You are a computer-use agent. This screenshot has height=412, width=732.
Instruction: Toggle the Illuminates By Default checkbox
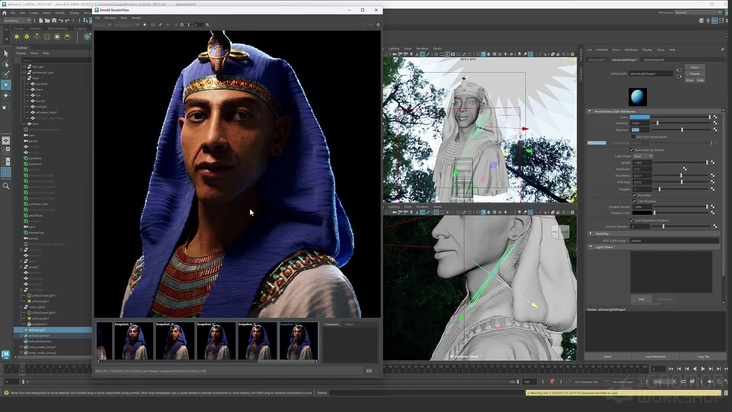pyautogui.click(x=632, y=148)
